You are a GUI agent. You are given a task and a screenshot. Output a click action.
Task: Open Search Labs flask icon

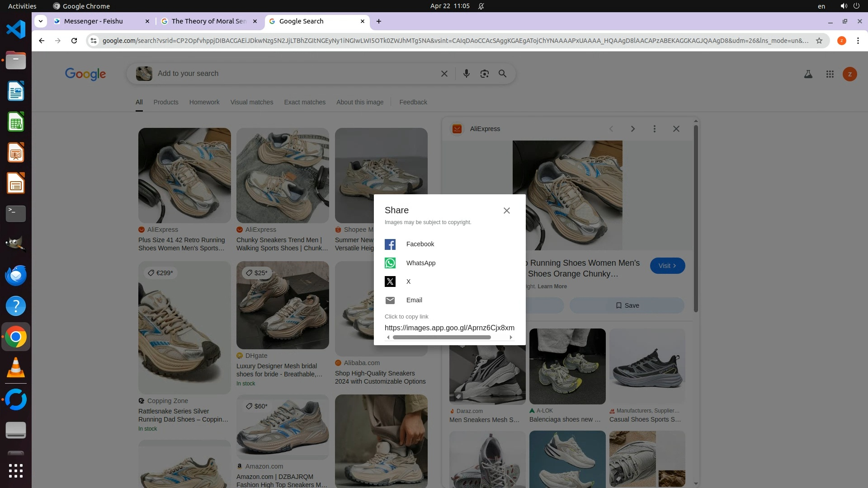(808, 74)
